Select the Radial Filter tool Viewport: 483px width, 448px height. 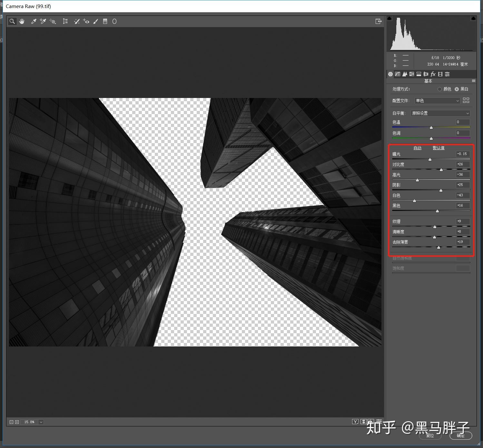click(114, 21)
